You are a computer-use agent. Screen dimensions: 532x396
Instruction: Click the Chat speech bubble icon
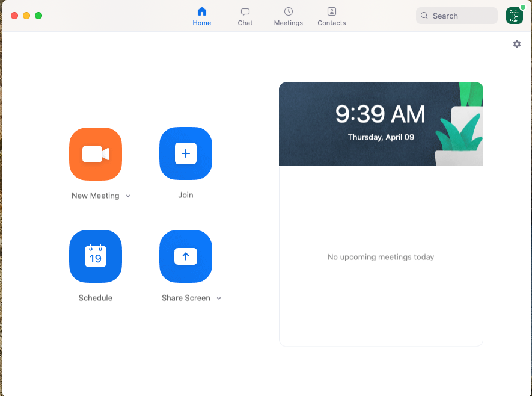pyautogui.click(x=245, y=12)
